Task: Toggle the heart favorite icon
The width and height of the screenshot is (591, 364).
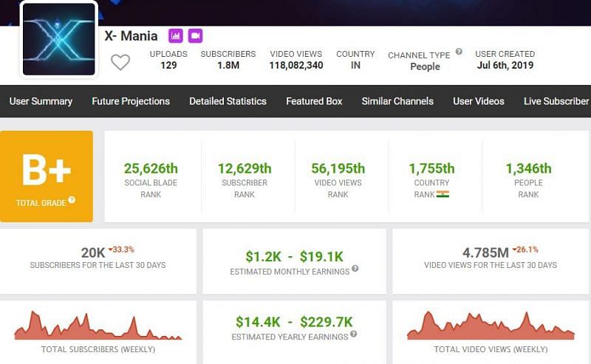Action: [120, 63]
